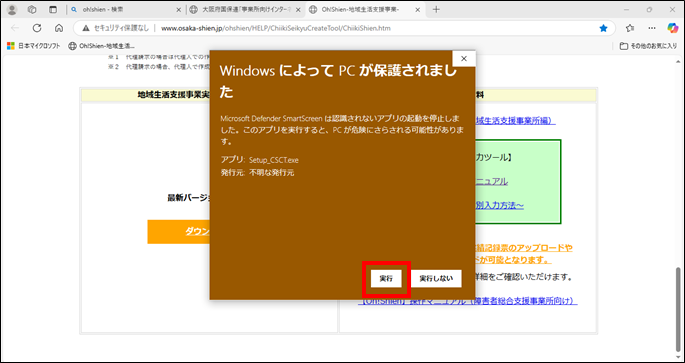The height and width of the screenshot is (363, 685).
Task: Close the SmartScreen dialog with X
Action: (x=464, y=59)
